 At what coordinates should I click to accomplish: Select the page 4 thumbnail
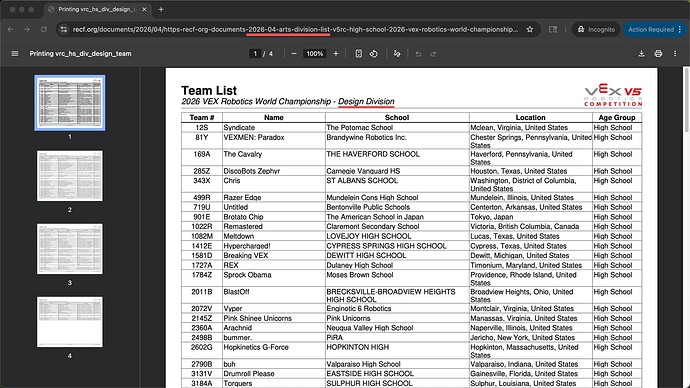(x=70, y=322)
